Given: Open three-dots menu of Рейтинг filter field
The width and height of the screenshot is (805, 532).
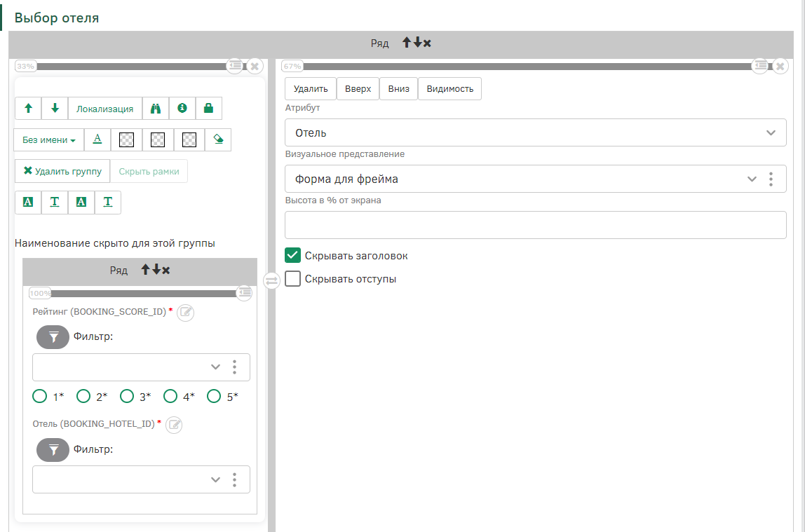Looking at the screenshot, I should (x=235, y=367).
